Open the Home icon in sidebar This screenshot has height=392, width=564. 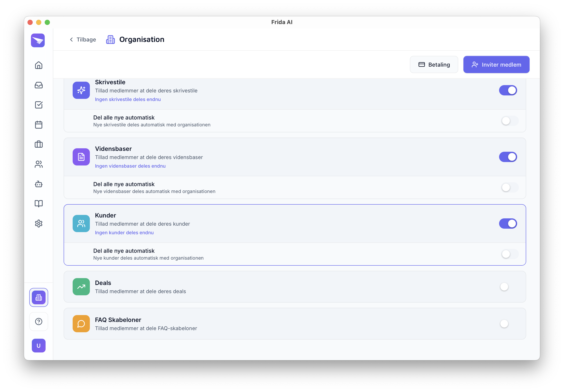tap(38, 65)
